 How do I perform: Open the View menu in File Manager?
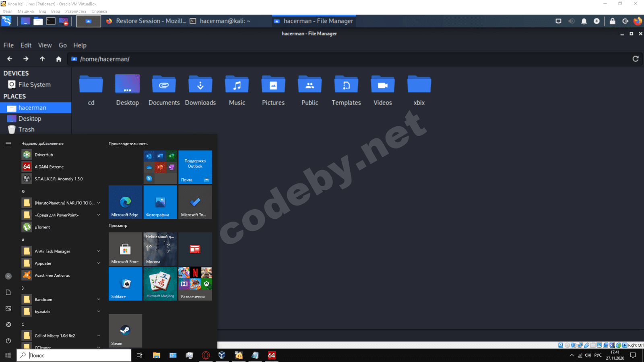click(45, 45)
